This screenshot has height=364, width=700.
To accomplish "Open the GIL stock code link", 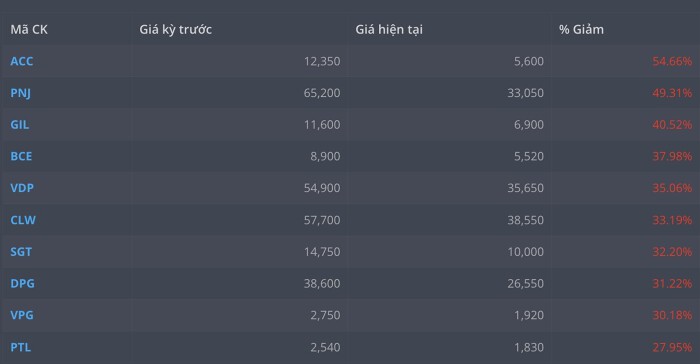I will click(20, 125).
